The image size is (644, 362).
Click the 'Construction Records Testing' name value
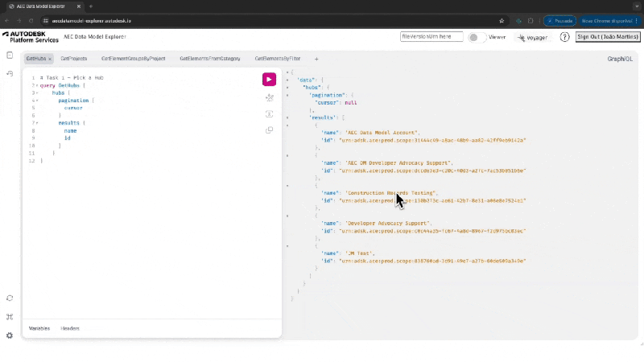pos(391,193)
